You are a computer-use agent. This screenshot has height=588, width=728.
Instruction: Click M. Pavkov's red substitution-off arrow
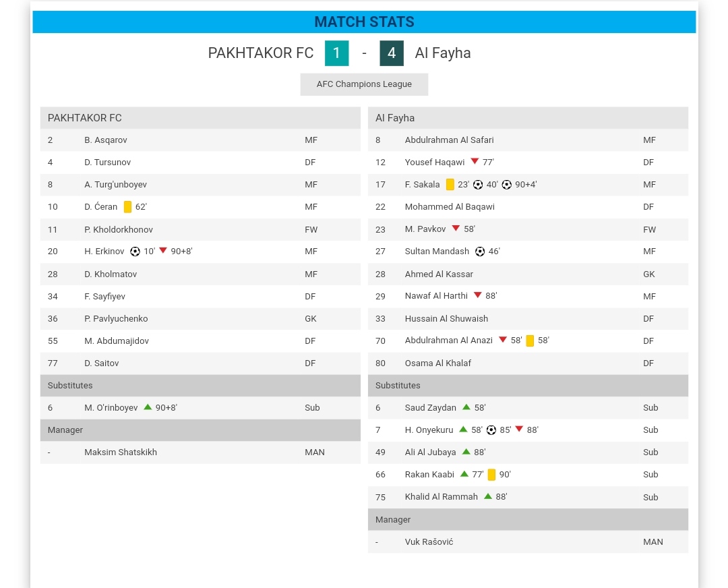click(x=456, y=229)
